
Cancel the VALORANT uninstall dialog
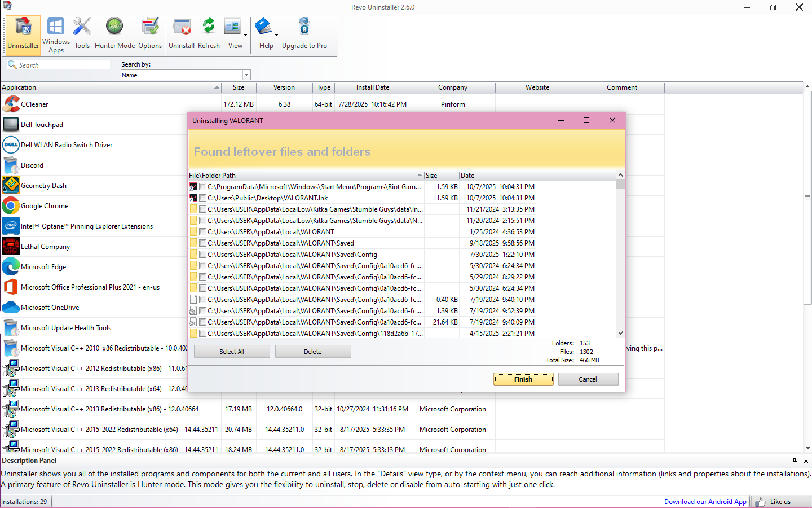click(x=588, y=379)
